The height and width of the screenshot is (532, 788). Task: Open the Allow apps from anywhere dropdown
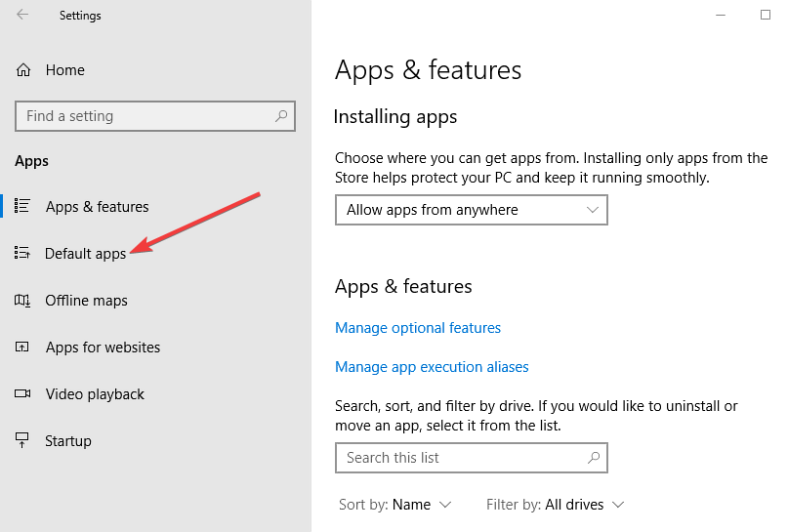(x=472, y=210)
